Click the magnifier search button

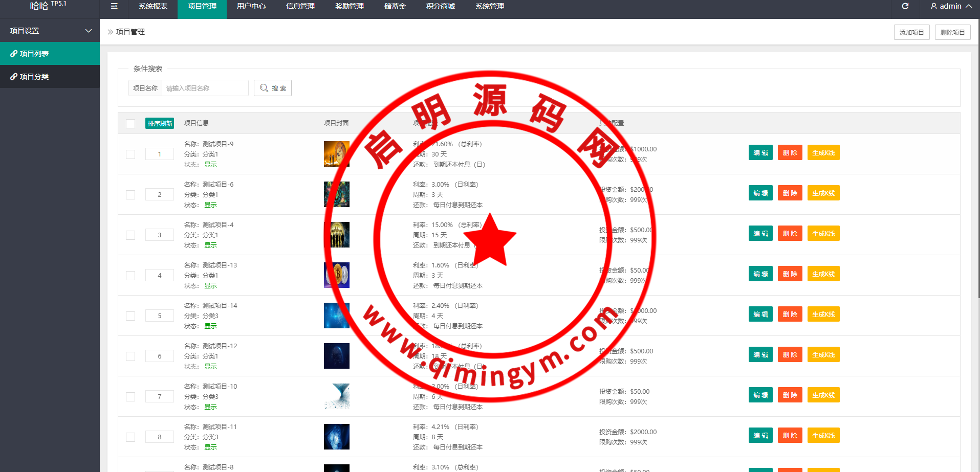pyautogui.click(x=273, y=88)
